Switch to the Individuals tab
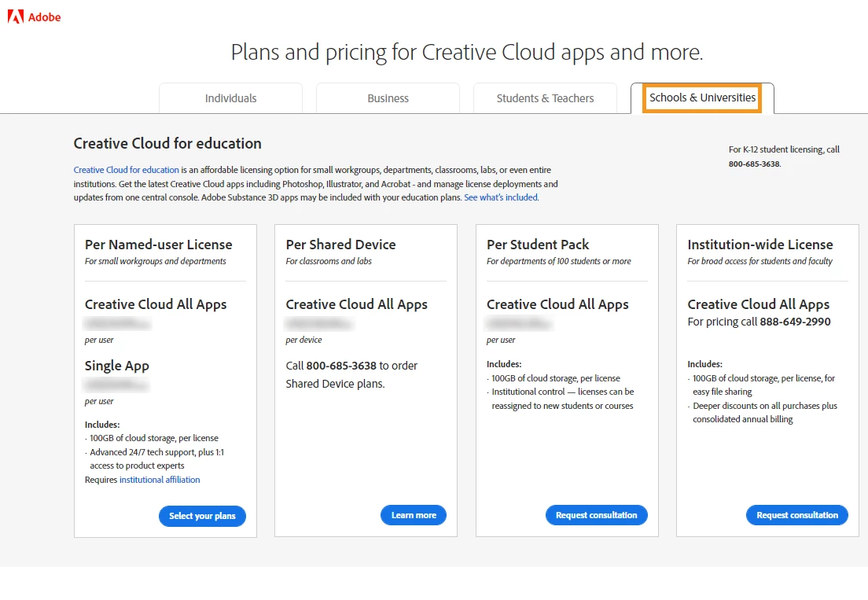Screen dimensions: 868x600 (230, 98)
